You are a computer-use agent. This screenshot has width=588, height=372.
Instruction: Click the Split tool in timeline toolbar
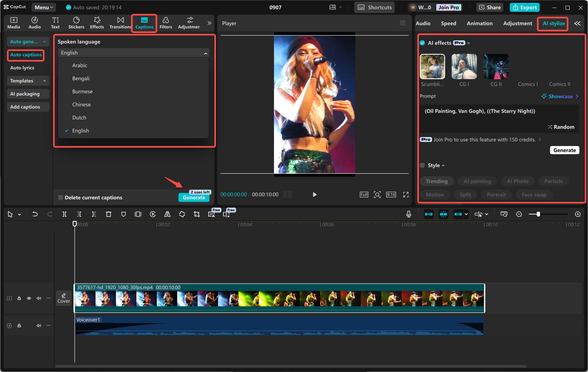[x=65, y=214]
